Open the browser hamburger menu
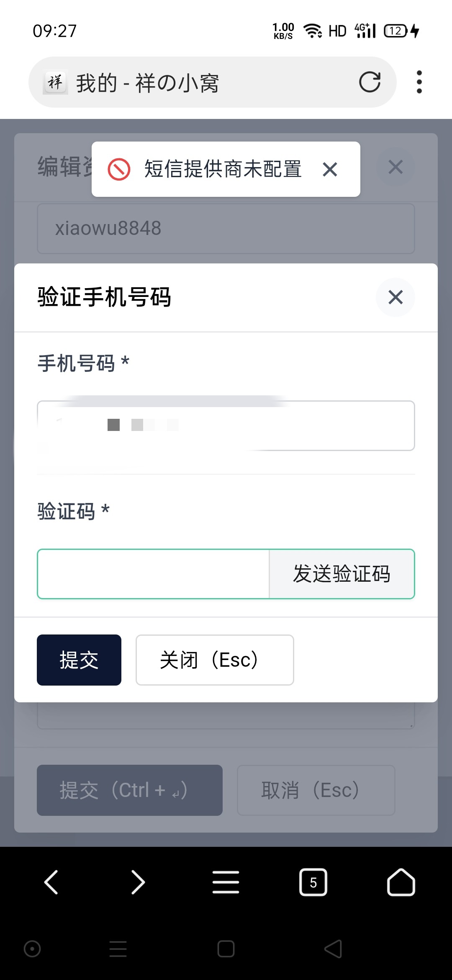452x980 pixels. coord(226,882)
